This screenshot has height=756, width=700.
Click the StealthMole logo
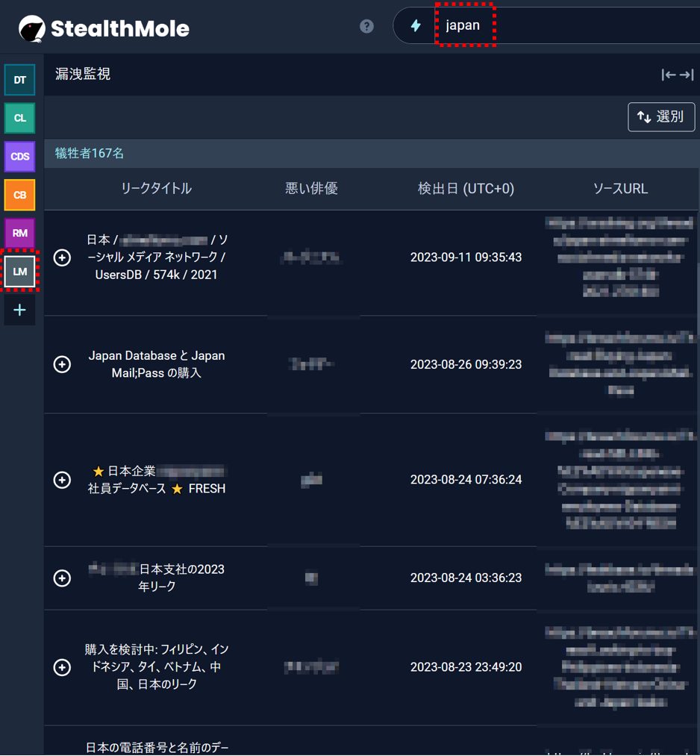104,28
